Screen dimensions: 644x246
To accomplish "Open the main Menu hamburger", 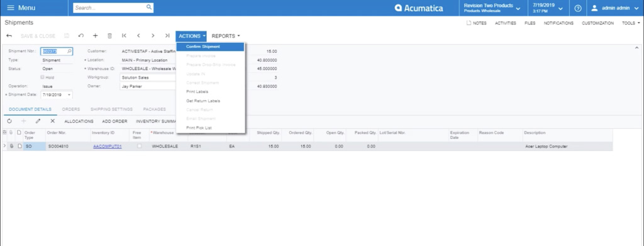I will 21,8.
